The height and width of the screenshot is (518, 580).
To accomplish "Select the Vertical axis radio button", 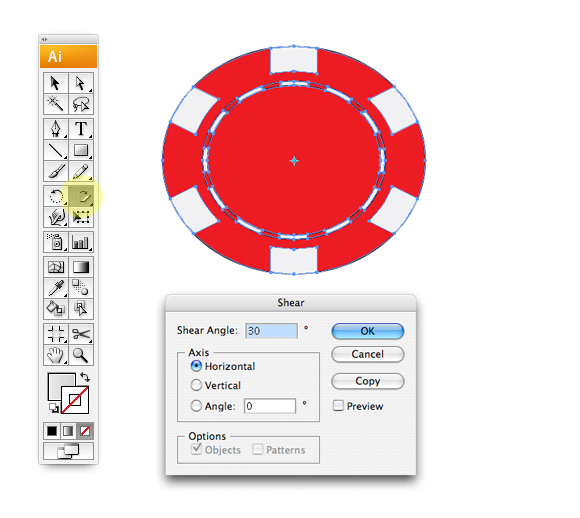I will 196,385.
